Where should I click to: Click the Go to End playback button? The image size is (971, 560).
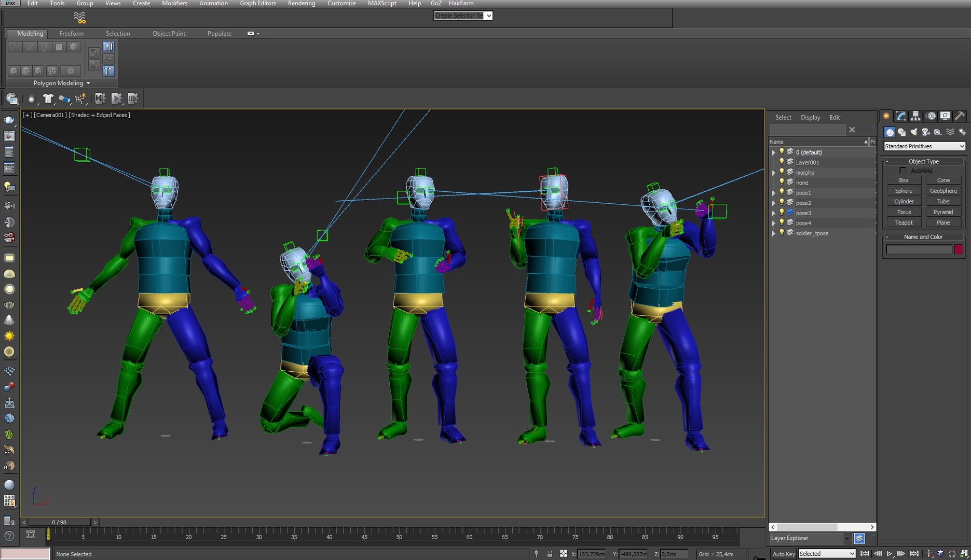(914, 554)
